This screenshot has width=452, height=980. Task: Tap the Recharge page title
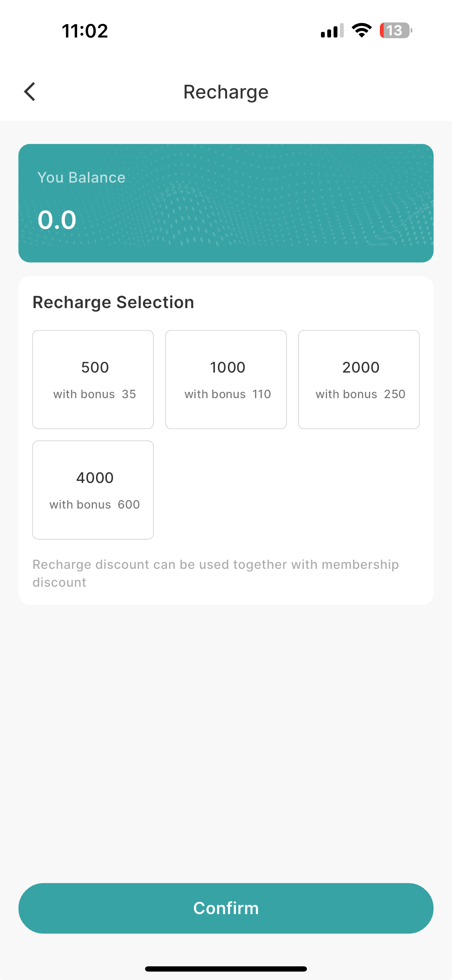click(x=226, y=92)
